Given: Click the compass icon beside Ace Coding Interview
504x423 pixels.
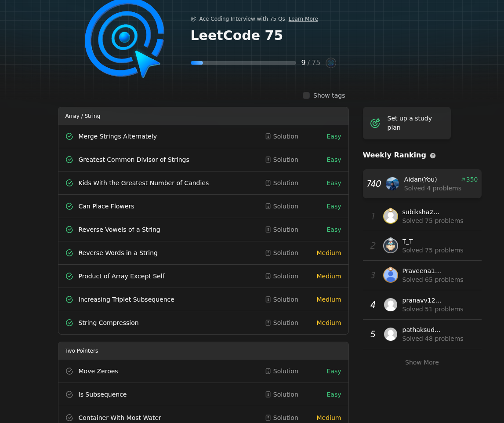Looking at the screenshot, I should tap(193, 19).
